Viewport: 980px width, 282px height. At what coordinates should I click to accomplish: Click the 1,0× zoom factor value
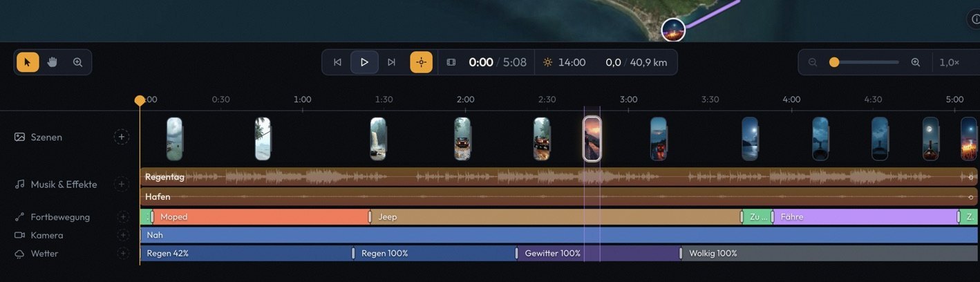(x=950, y=62)
